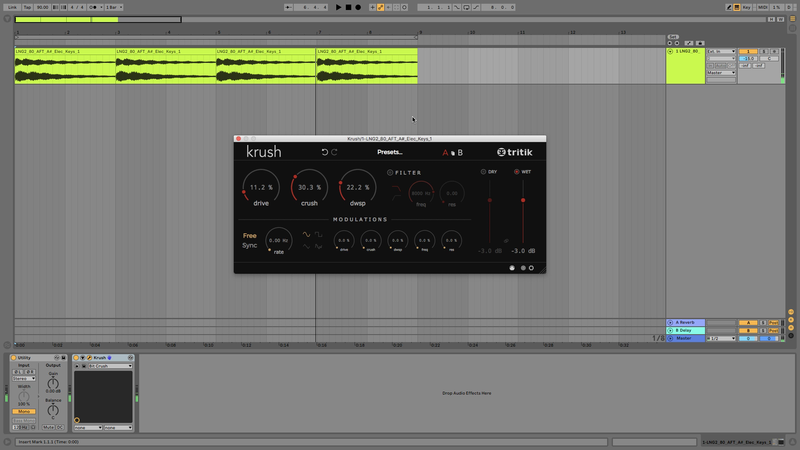Select the square LFO waveform
The image size is (800, 450).
[318, 235]
